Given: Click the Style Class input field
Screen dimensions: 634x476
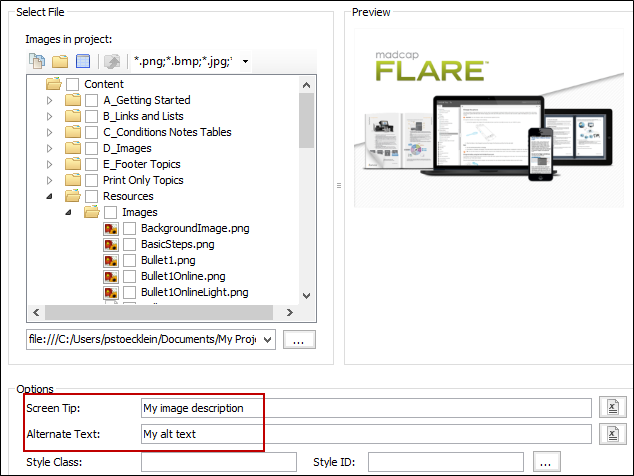Looking at the screenshot, I should [219, 462].
